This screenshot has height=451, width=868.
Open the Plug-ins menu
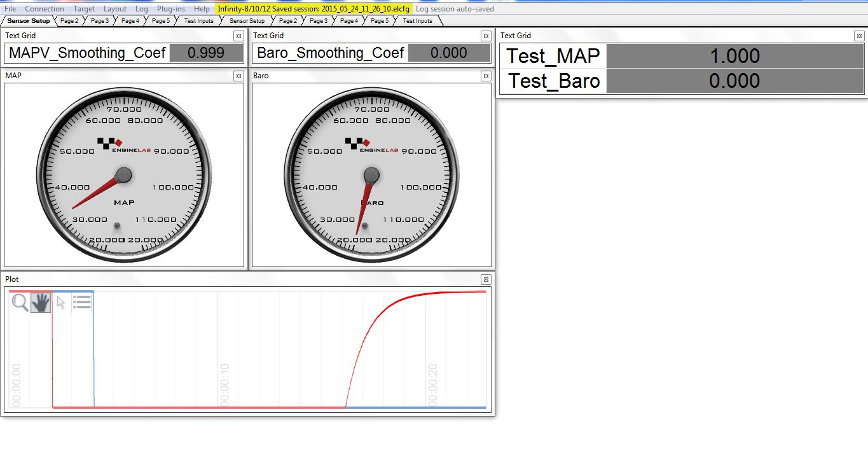coord(171,9)
